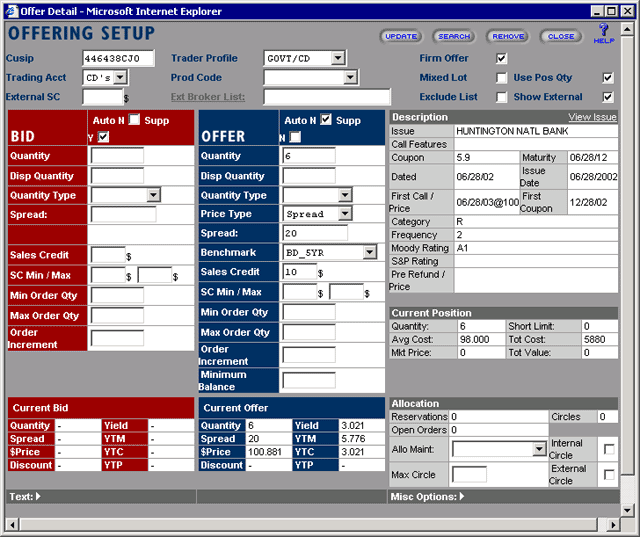Expand the Benchmark dropdown
Viewport: 640px width, 537px height.
369,253
